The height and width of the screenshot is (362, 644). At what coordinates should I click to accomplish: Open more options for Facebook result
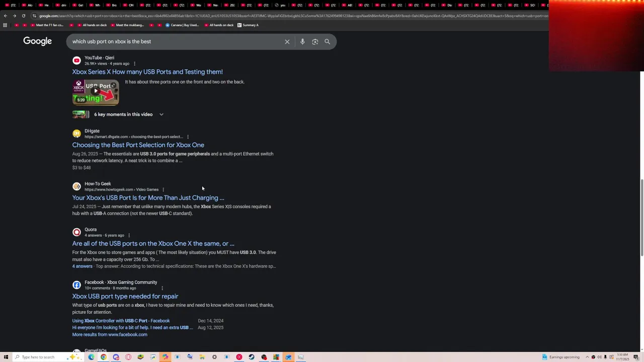coord(162,288)
